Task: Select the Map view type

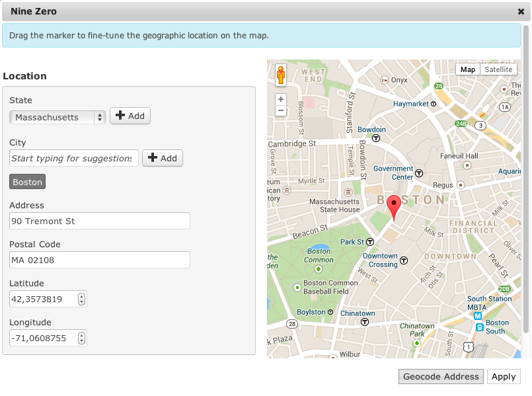Action: tap(468, 69)
